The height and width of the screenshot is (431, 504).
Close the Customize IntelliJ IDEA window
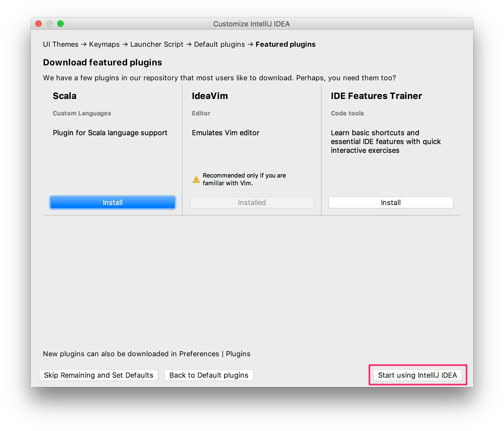click(38, 24)
